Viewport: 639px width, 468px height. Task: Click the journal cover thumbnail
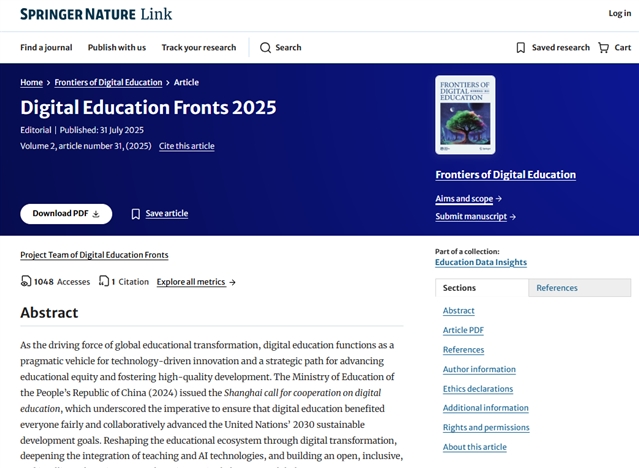coord(465,115)
